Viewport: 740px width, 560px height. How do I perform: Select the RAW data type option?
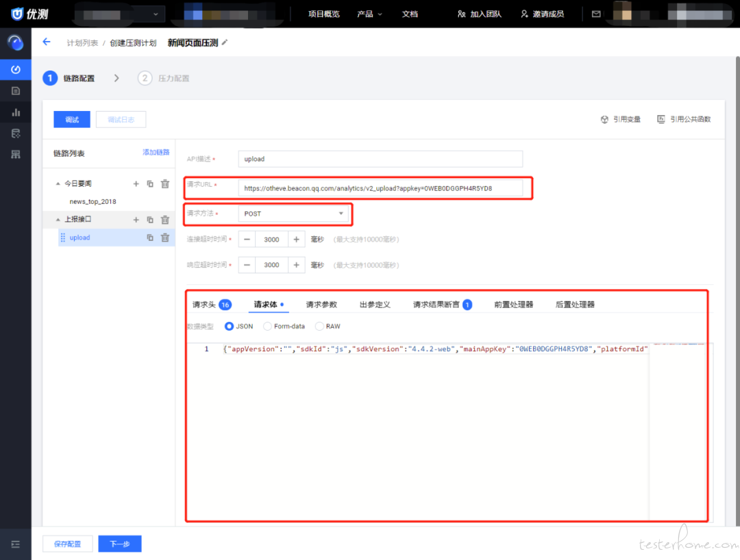[x=319, y=327]
